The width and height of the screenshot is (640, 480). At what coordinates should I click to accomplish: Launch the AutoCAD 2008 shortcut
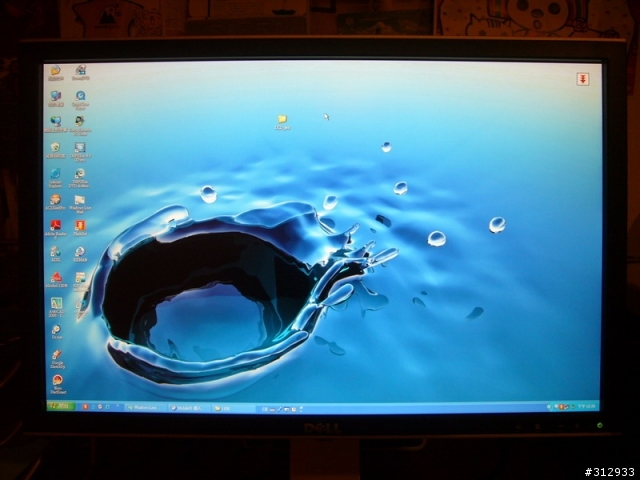[56, 307]
